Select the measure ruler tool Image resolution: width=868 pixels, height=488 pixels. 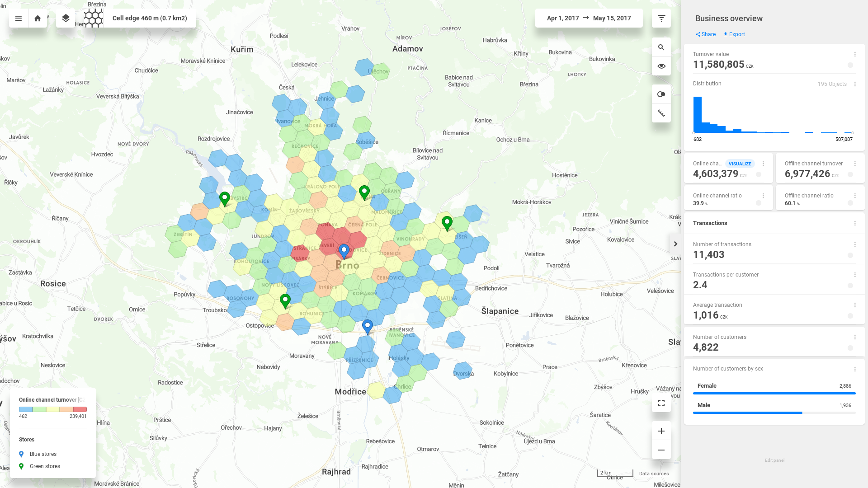click(661, 113)
